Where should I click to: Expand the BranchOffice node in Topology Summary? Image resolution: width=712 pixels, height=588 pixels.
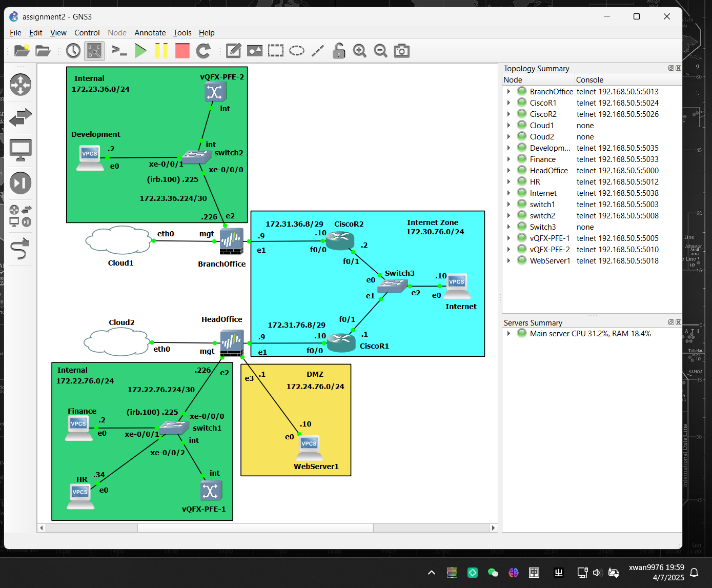coord(508,92)
